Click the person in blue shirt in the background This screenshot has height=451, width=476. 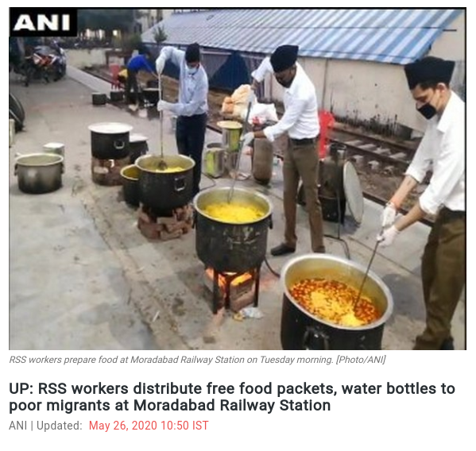tap(137, 77)
